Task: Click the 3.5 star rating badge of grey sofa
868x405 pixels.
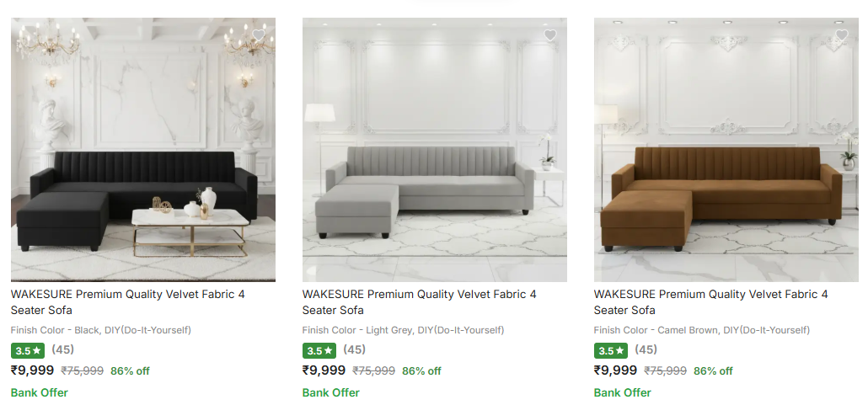Action: coord(319,351)
